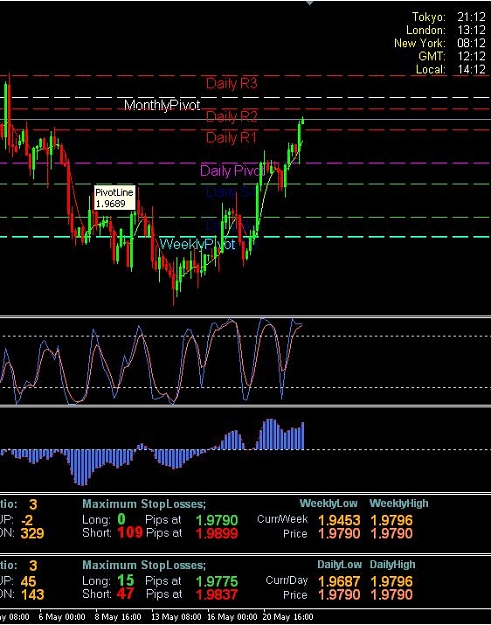Click the green price 1.9775
Screen dimensions: 491x625
pyautogui.click(x=217, y=582)
